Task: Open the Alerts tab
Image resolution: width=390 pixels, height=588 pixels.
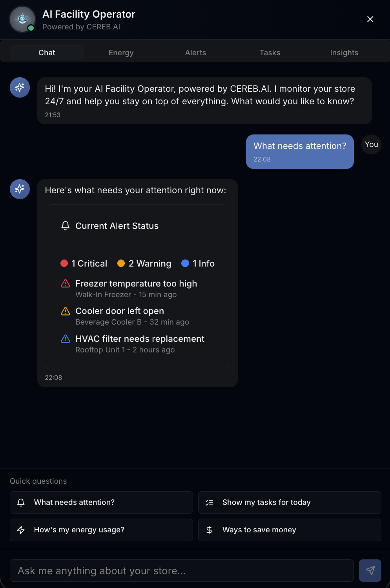Action: point(195,52)
